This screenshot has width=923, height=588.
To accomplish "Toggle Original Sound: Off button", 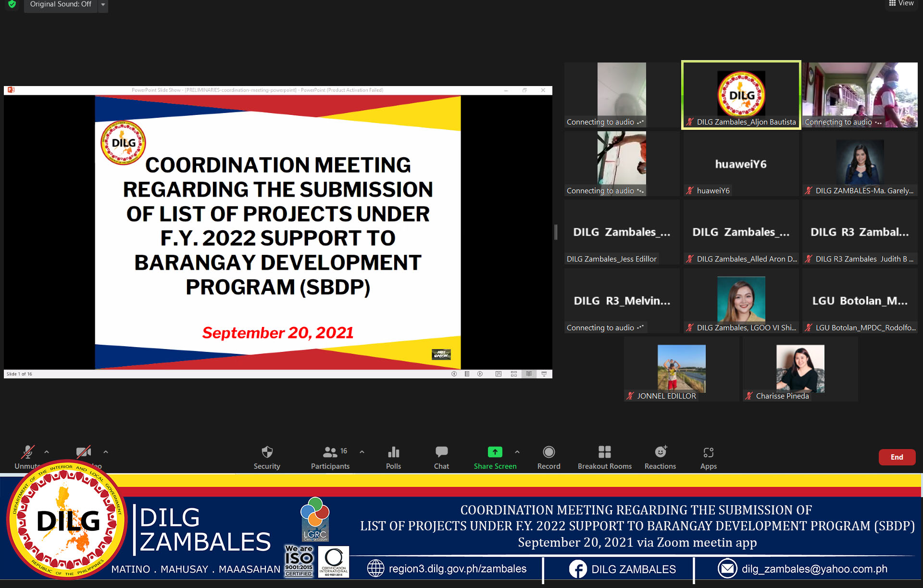I will click(x=61, y=4).
